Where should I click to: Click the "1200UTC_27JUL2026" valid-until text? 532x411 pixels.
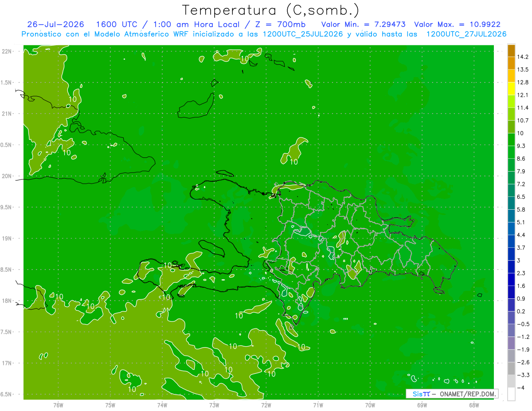click(x=466, y=34)
